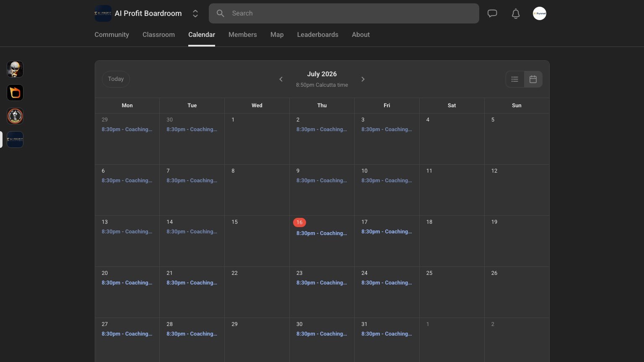
Task: Click the July 2026 month title
Action: click(x=322, y=74)
